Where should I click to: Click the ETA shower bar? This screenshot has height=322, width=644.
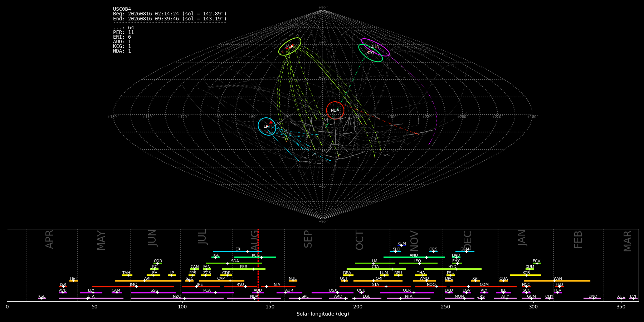pos(91,298)
